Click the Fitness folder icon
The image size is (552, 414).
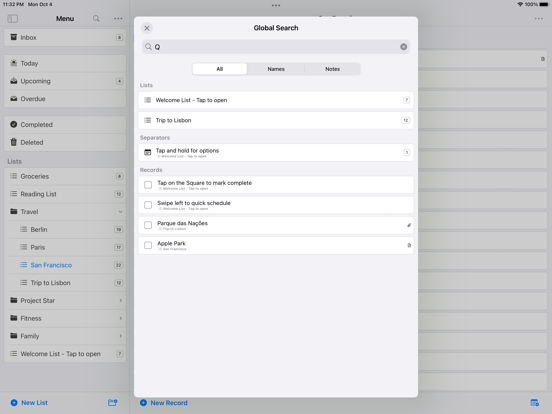click(x=13, y=318)
